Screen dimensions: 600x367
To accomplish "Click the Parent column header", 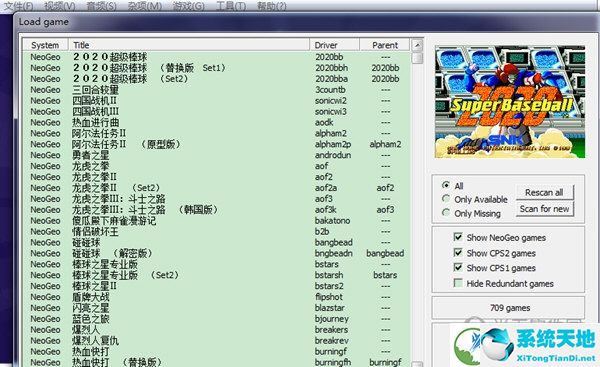I will [385, 45].
